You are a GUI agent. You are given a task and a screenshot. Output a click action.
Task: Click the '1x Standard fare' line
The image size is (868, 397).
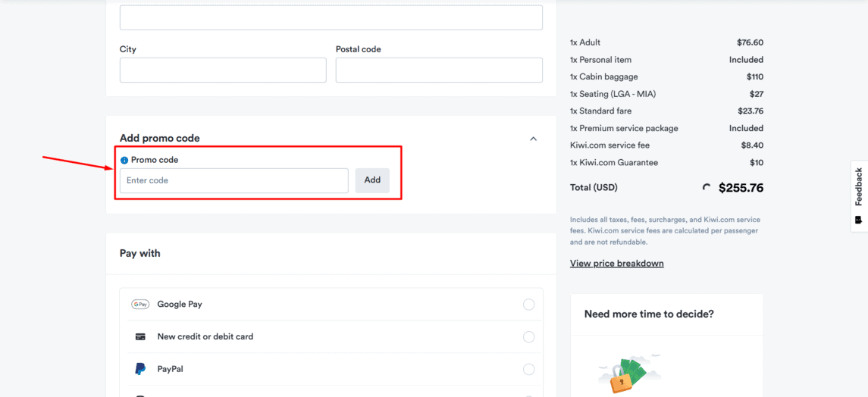(x=666, y=111)
